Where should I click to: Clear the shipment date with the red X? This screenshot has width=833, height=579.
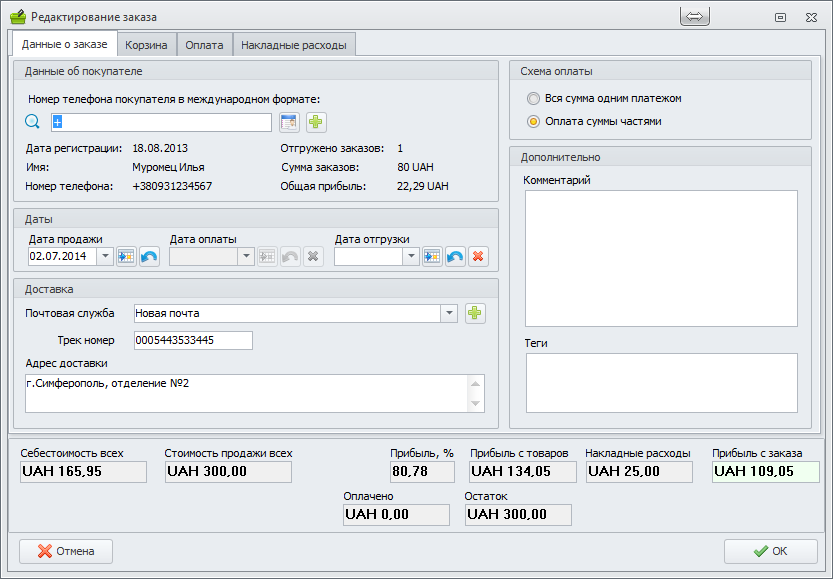pyautogui.click(x=479, y=257)
